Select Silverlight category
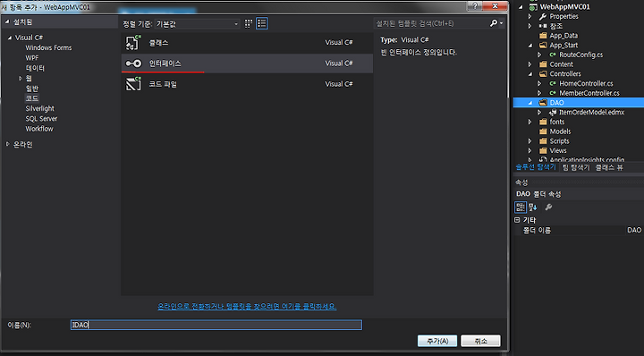644x356 pixels. [39, 108]
